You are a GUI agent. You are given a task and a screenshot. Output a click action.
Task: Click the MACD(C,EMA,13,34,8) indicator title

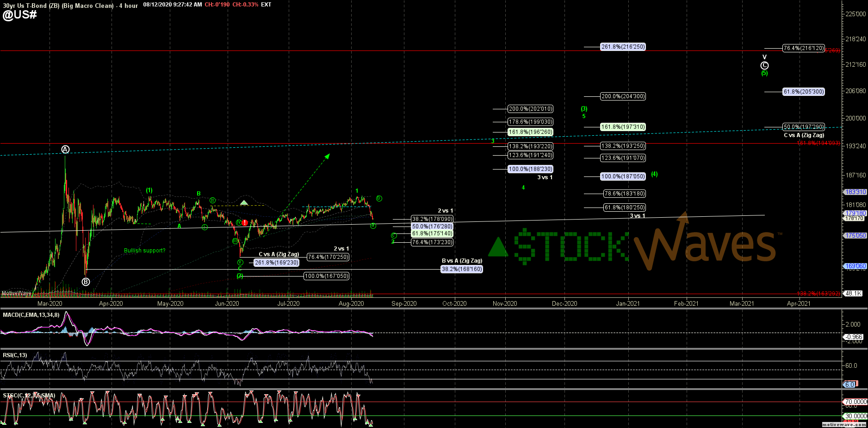pos(31,315)
